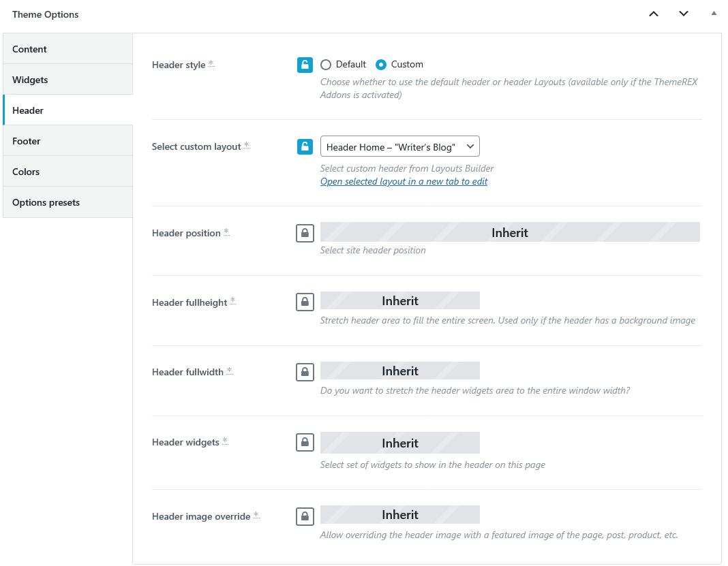Image resolution: width=728 pixels, height=566 pixels.
Task: Open the custom layout dropdown
Action: (x=399, y=146)
